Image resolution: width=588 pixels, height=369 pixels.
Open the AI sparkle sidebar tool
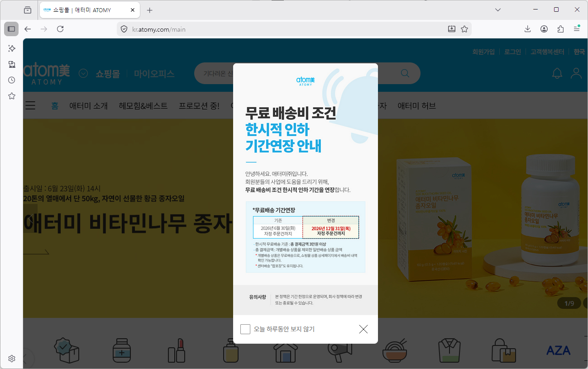click(x=12, y=48)
